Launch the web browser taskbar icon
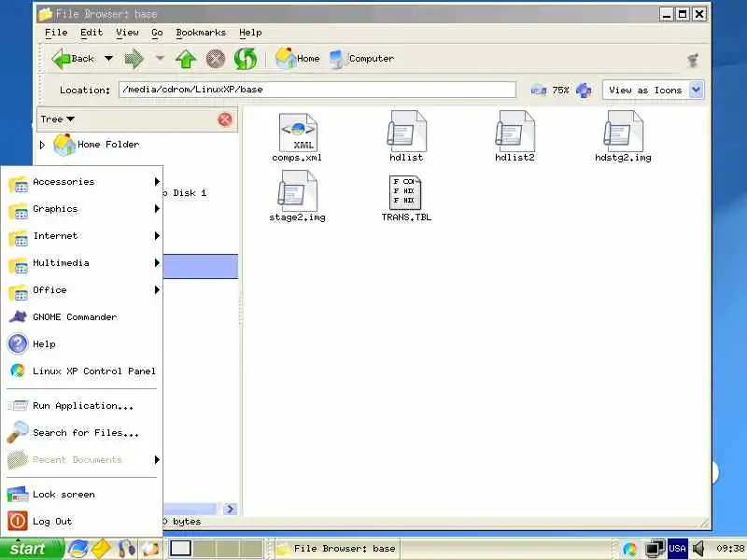The width and height of the screenshot is (747, 560). tap(78, 549)
